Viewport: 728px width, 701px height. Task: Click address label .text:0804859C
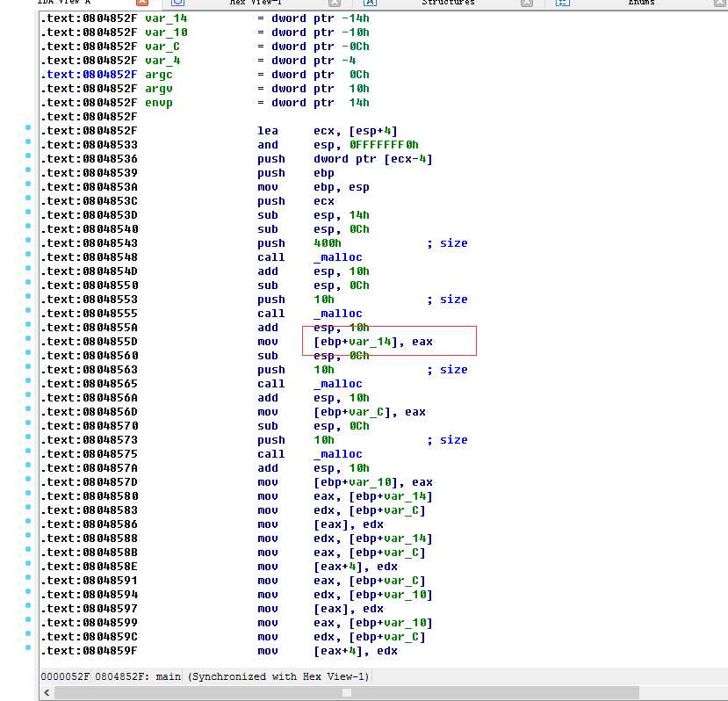coord(90,637)
